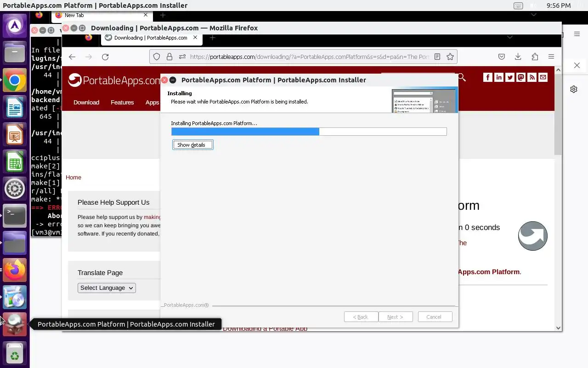Open Firefox downloads panel
Viewport: 588px width, 368px height.
coord(518,57)
